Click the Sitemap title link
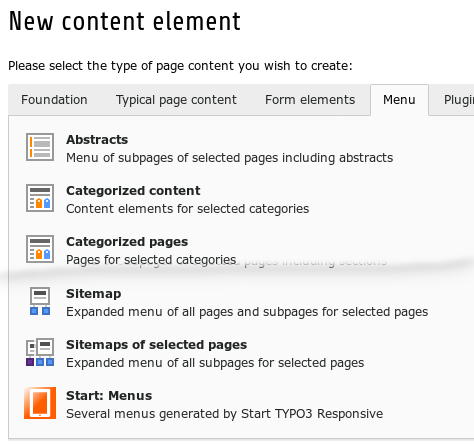Viewport: 474px width, 448px height. tap(94, 294)
